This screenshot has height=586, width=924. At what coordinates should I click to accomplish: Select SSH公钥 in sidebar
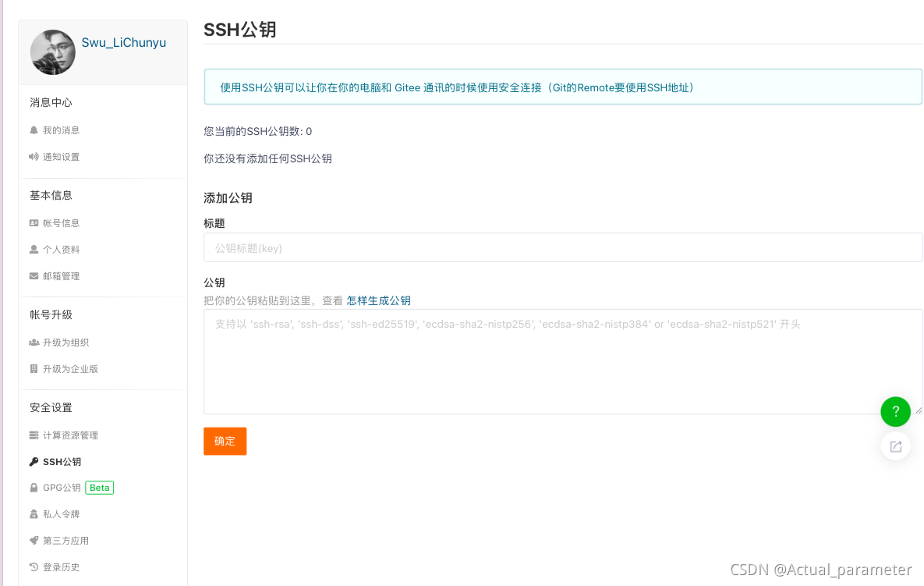click(x=62, y=462)
